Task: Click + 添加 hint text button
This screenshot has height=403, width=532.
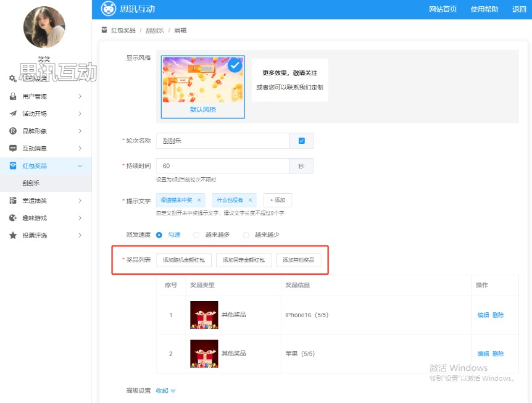Action: (278, 200)
